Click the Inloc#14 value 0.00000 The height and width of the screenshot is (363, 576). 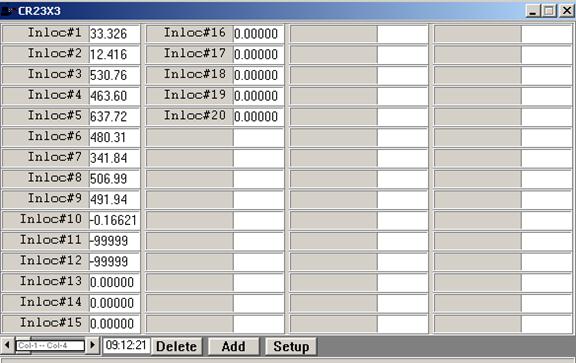coord(115,303)
